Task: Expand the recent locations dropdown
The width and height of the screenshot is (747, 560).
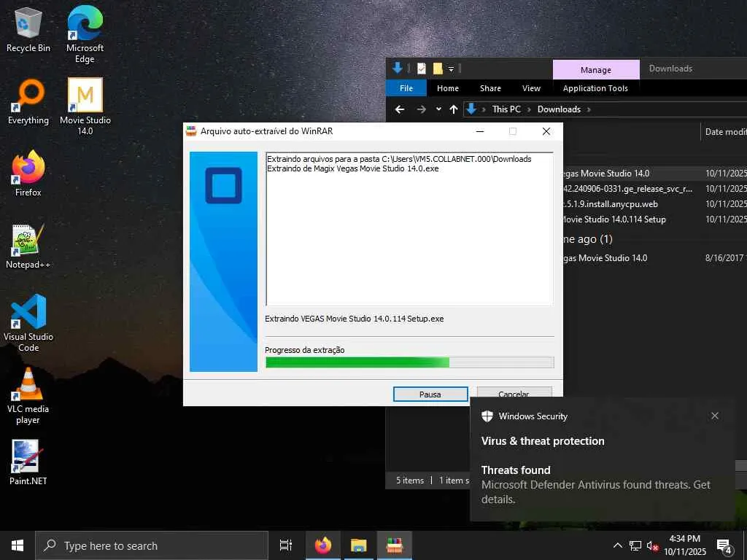Action: [438, 109]
